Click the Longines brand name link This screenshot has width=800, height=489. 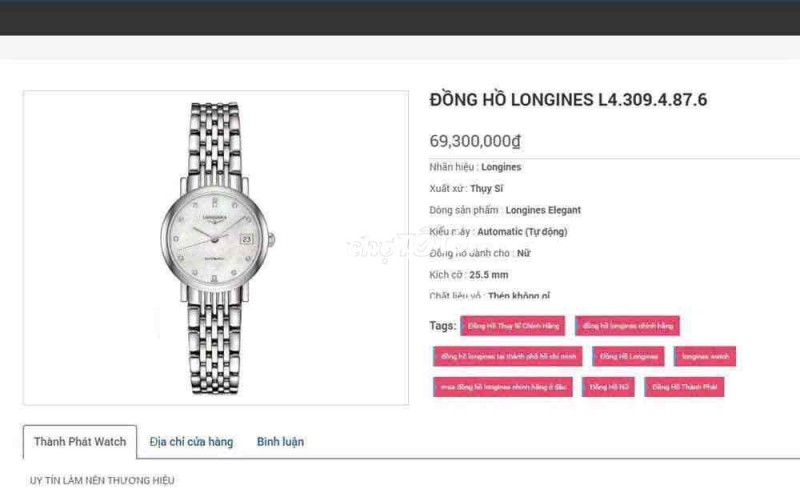[501, 167]
